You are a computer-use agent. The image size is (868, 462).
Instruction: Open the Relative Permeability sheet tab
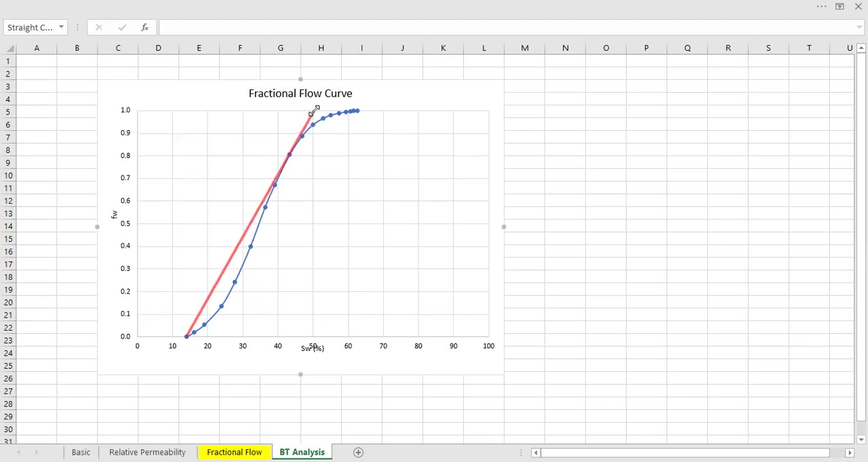click(x=147, y=452)
